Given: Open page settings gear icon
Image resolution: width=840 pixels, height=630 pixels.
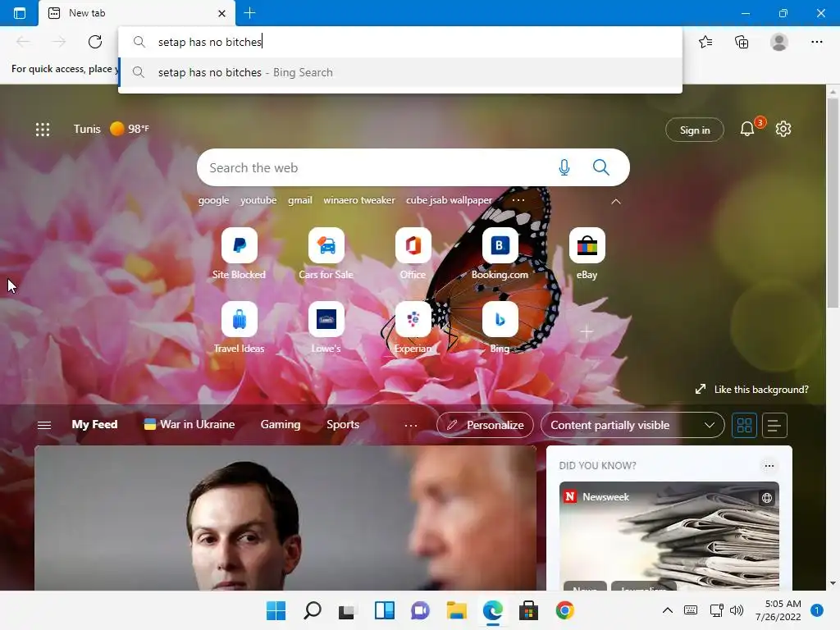Looking at the screenshot, I should pos(783,129).
